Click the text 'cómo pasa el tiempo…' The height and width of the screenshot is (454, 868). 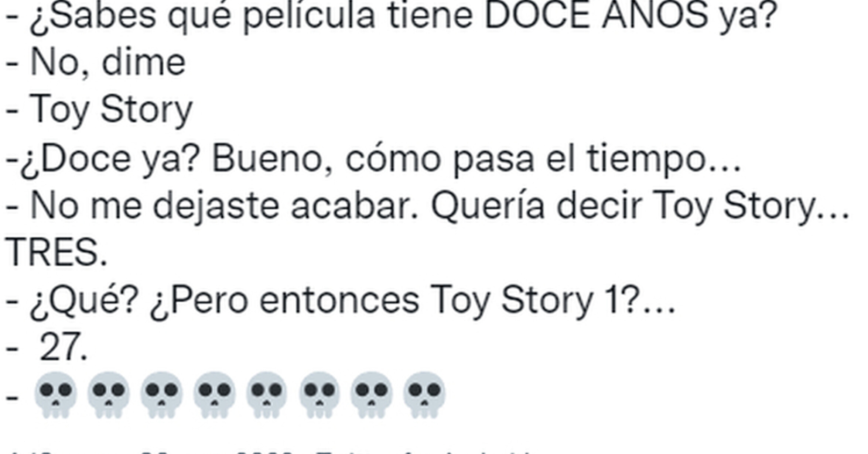(x=543, y=159)
